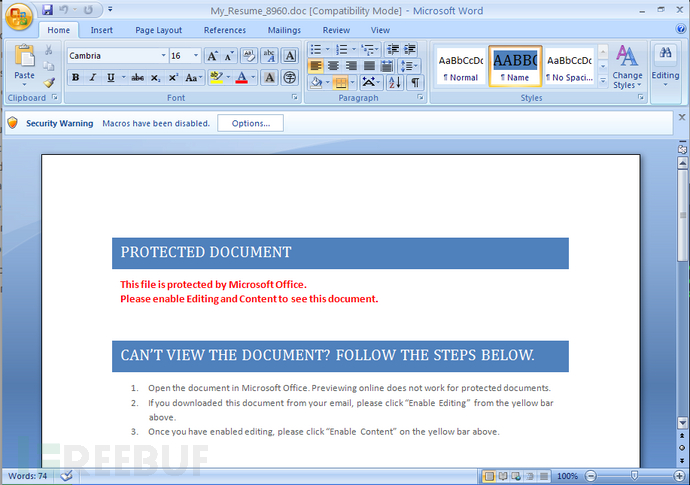Click the Clear Formatting icon
This screenshot has width=690, height=485.
(249, 56)
